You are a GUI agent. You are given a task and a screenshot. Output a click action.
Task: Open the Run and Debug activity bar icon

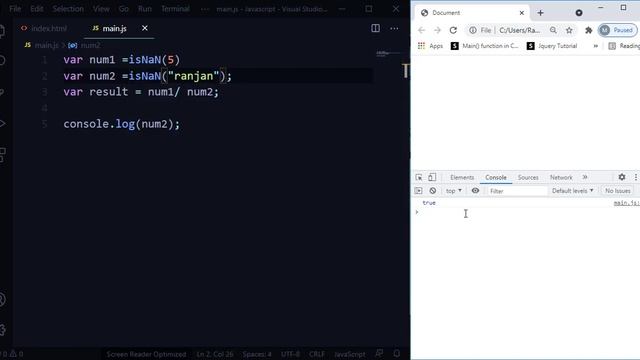pyautogui.click(x=2, y=124)
